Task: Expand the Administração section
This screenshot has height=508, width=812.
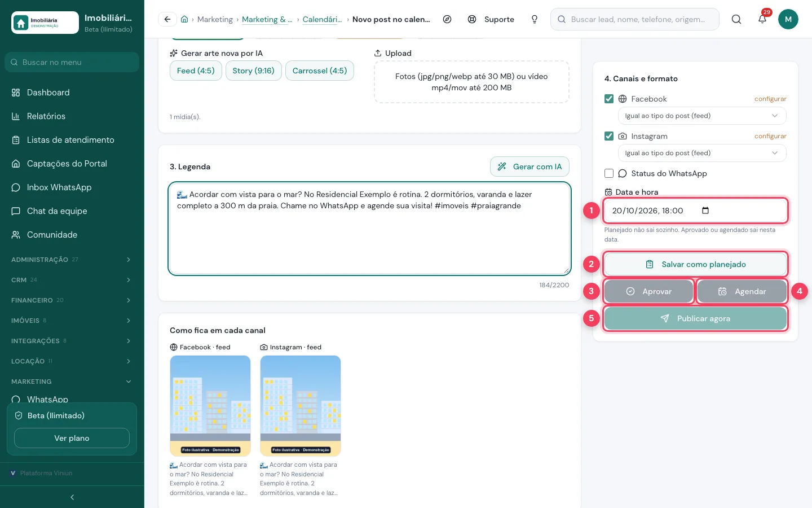Action: pyautogui.click(x=72, y=260)
